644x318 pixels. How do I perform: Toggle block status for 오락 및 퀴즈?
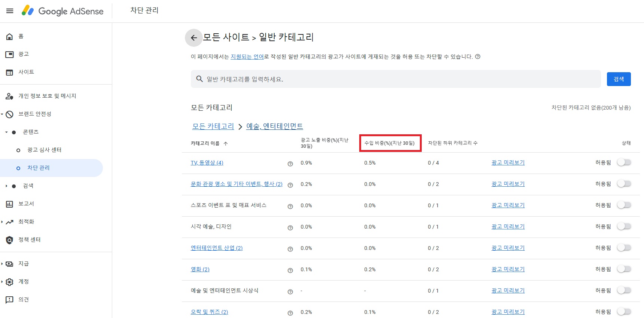(624, 312)
